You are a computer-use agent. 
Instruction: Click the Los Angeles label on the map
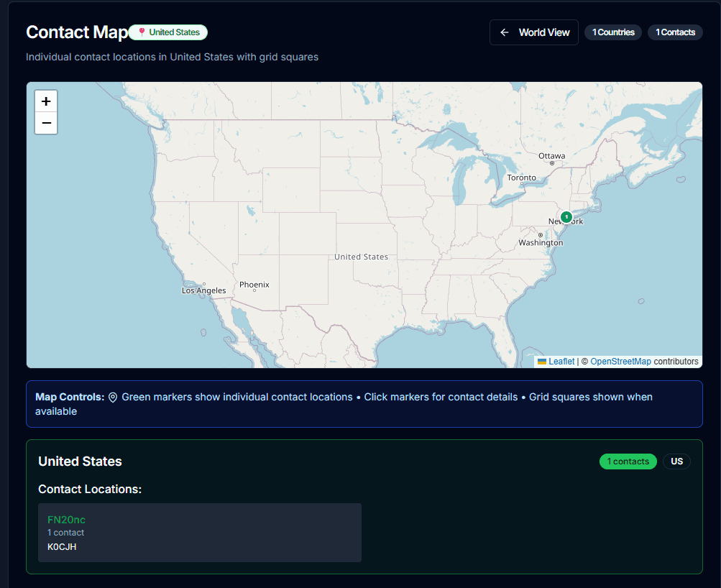coord(203,290)
